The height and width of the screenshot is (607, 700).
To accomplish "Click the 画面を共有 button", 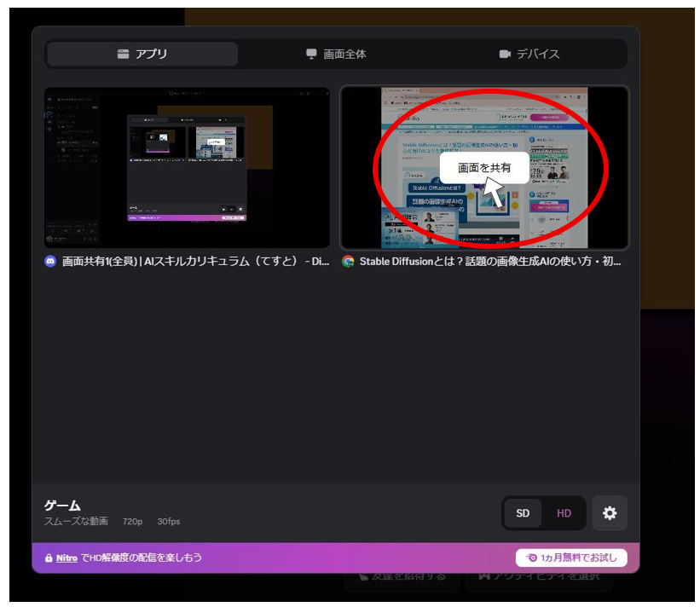I will click(x=484, y=168).
